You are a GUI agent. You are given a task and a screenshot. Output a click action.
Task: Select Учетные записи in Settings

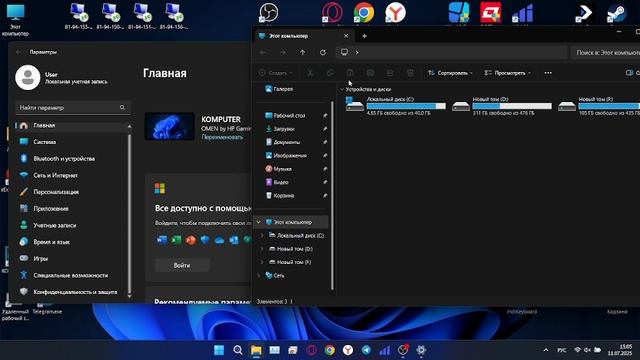point(72,225)
